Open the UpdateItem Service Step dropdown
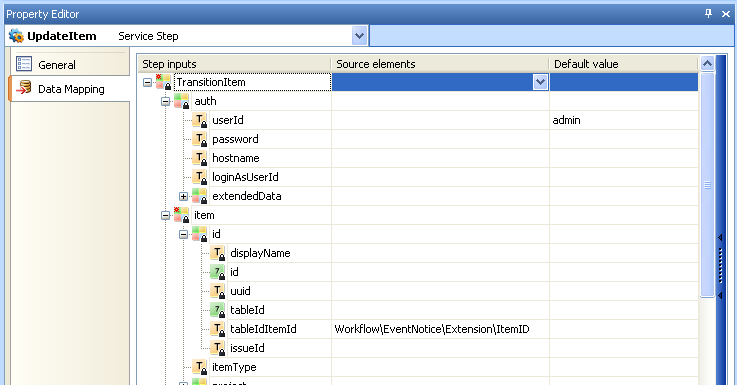Screen dimensions: 737x385 (360, 36)
